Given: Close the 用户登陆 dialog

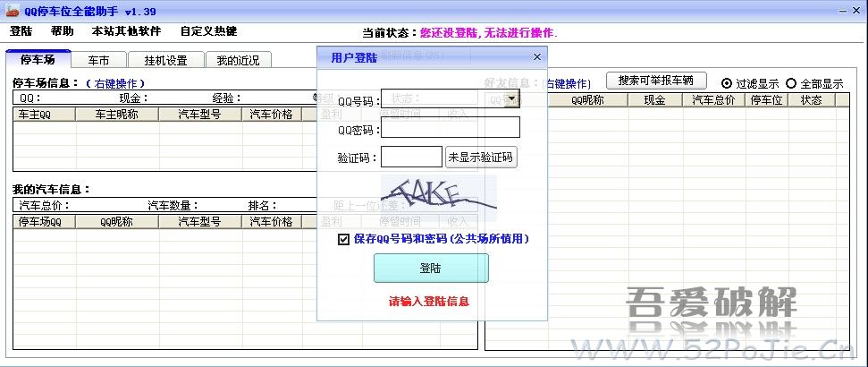Looking at the screenshot, I should pyautogui.click(x=537, y=57).
